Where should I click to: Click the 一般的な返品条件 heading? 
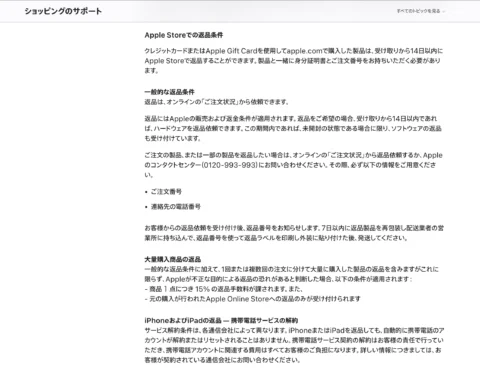169,92
